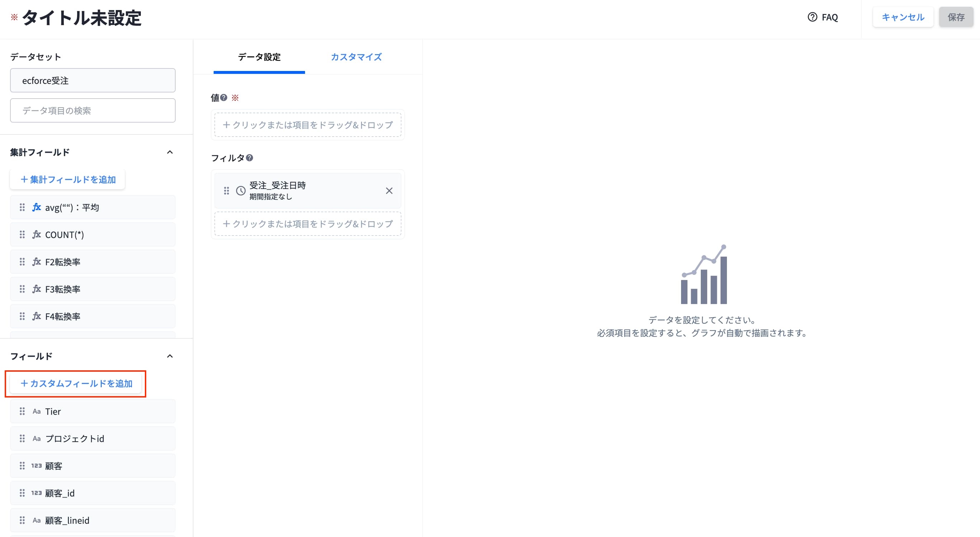This screenshot has width=980, height=537.
Task: Select the 顧客_id field label
Action: tap(60, 493)
